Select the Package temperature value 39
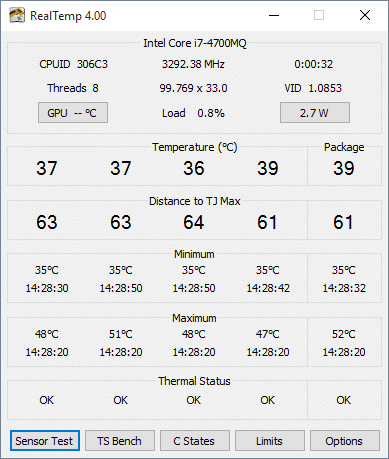Screen dimensions: 389x459 tap(344, 168)
